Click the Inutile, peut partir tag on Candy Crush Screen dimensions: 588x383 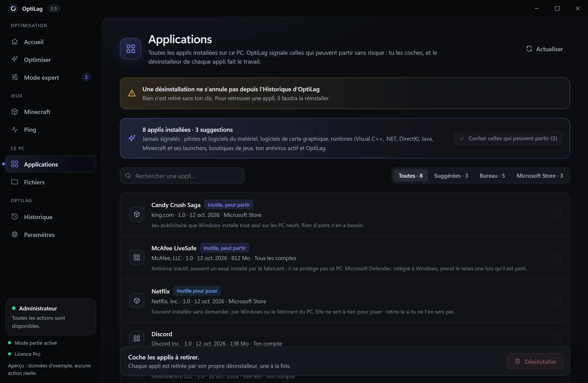(229, 204)
